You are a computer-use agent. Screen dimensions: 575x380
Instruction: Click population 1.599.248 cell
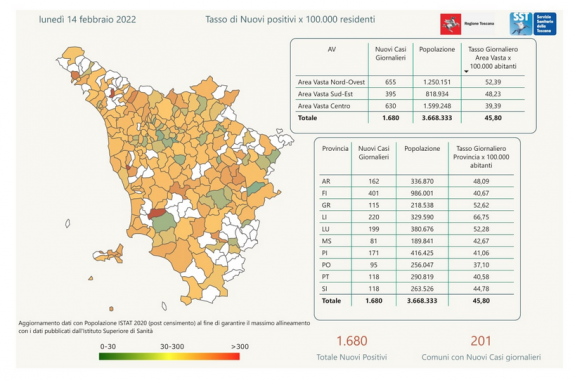coord(437,106)
